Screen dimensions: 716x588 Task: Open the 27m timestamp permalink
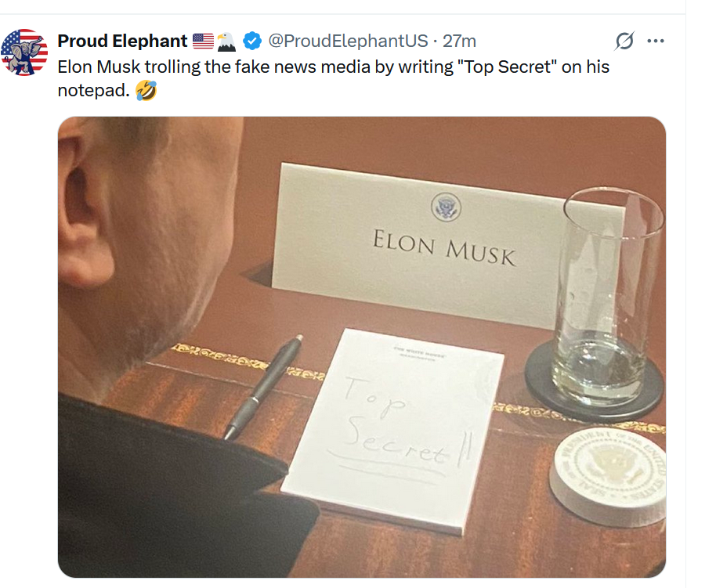(459, 41)
